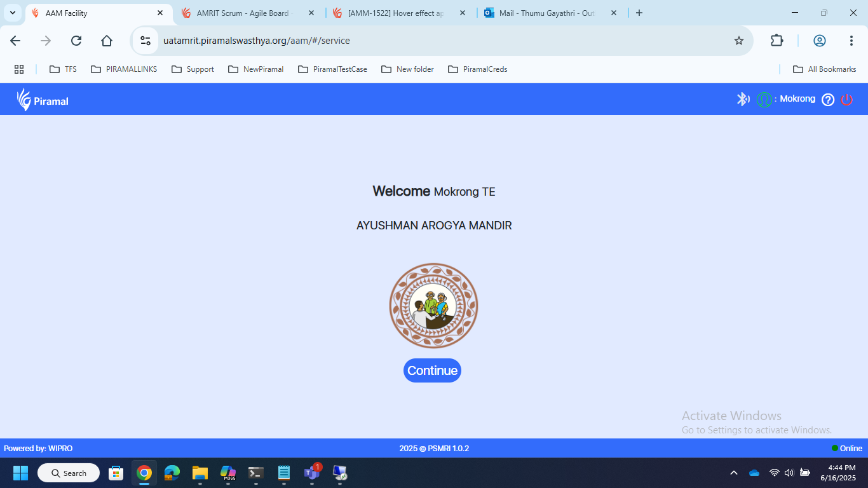Click the Powered by: WIPRO text

tap(38, 449)
